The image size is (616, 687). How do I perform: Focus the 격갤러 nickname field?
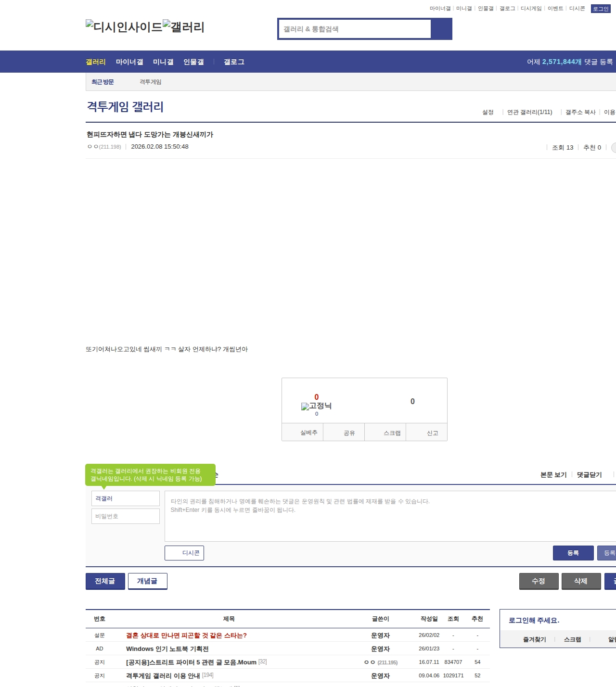(126, 498)
